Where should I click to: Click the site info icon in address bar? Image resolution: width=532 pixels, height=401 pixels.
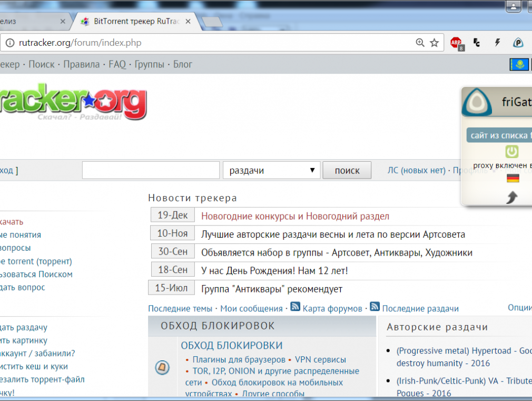click(x=10, y=43)
